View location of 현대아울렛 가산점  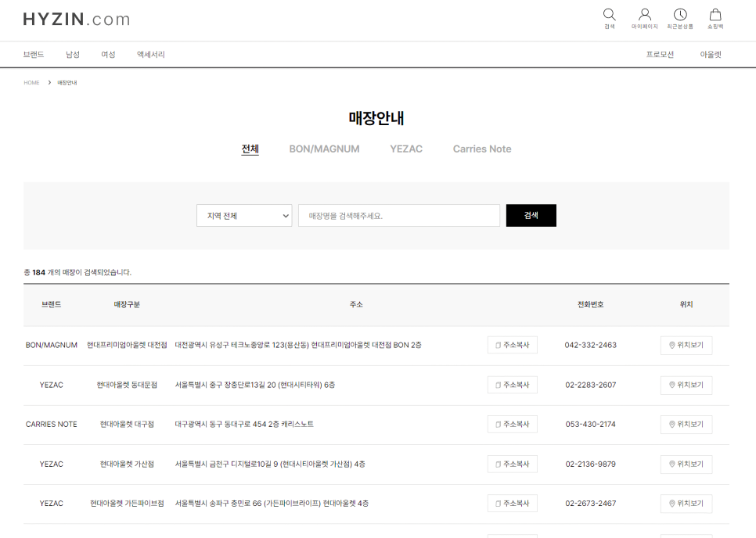click(x=686, y=464)
